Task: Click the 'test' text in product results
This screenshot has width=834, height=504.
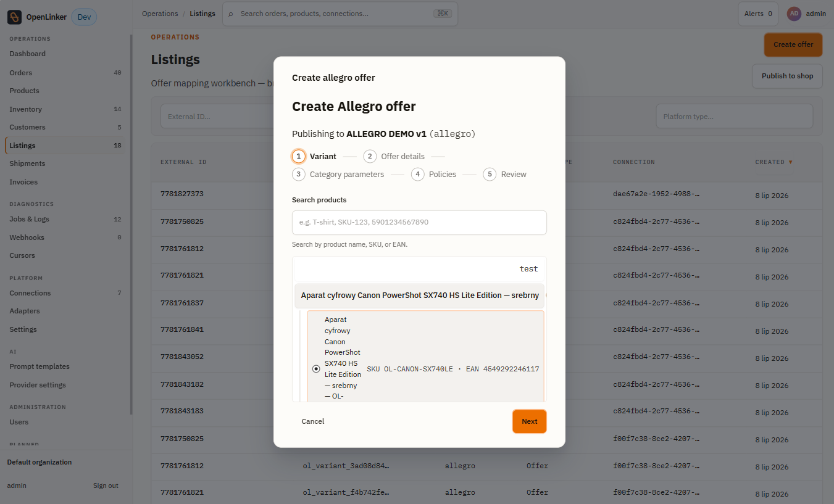Action: pyautogui.click(x=528, y=269)
